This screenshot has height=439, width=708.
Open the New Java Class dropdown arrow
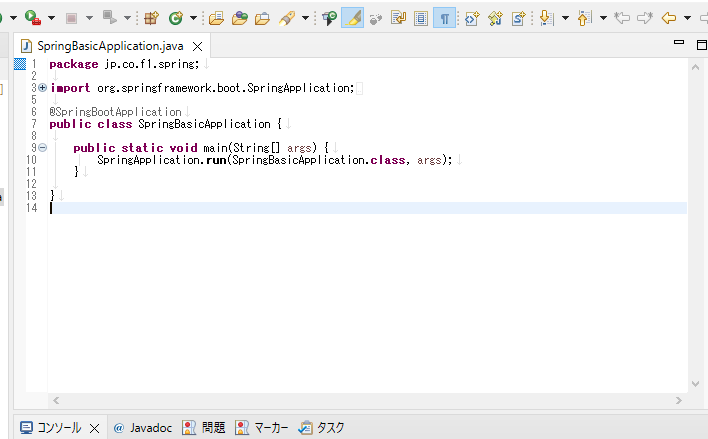[x=193, y=18]
